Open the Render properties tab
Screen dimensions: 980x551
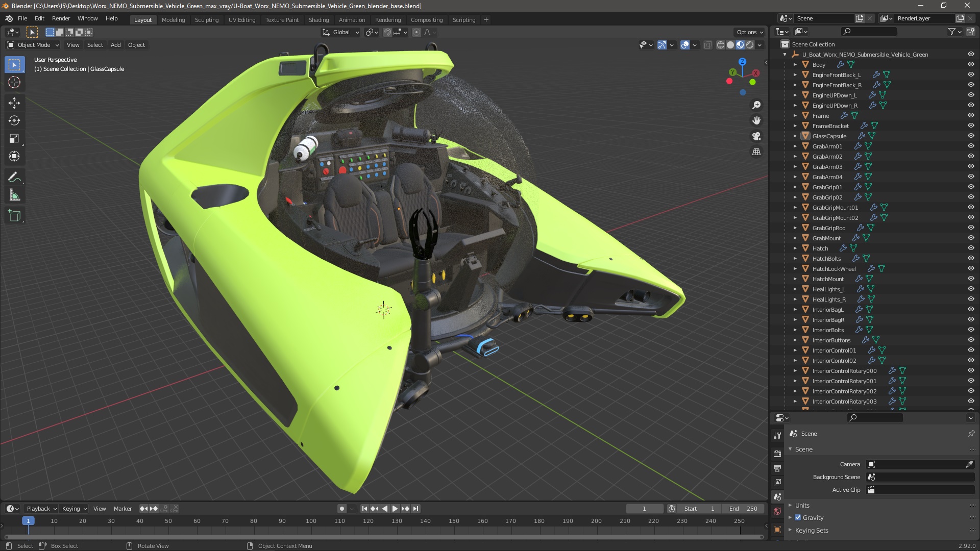[777, 454]
